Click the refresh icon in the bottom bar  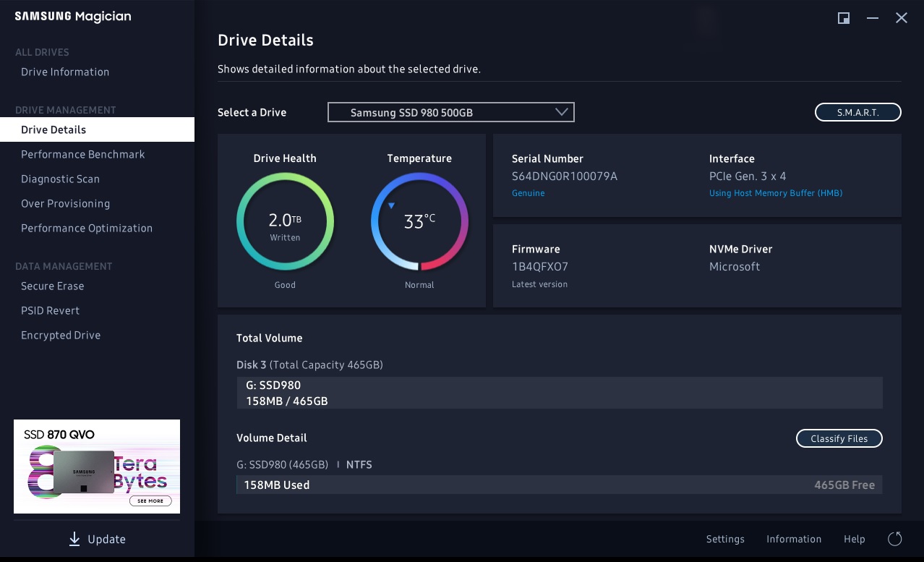894,539
